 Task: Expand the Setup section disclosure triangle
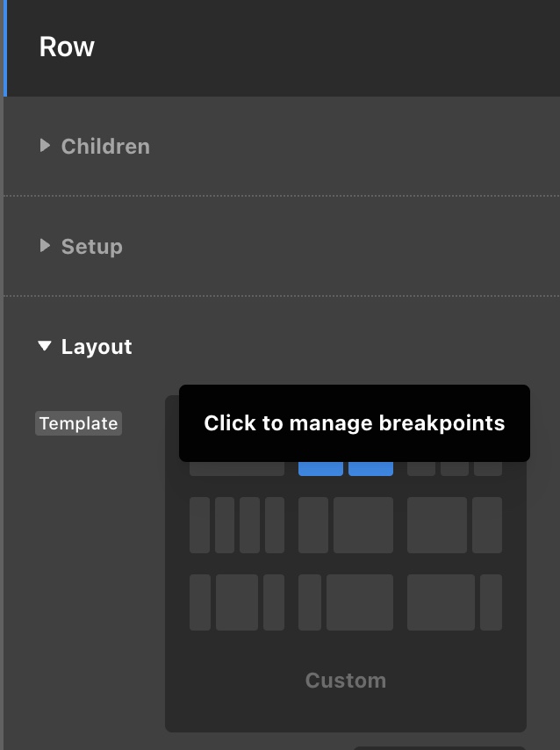[x=45, y=246]
